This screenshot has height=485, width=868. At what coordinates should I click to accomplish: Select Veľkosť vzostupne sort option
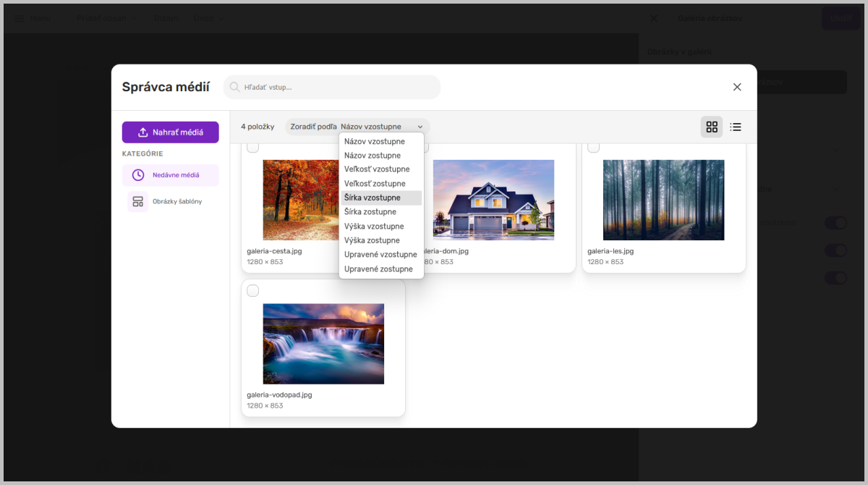pyautogui.click(x=381, y=169)
